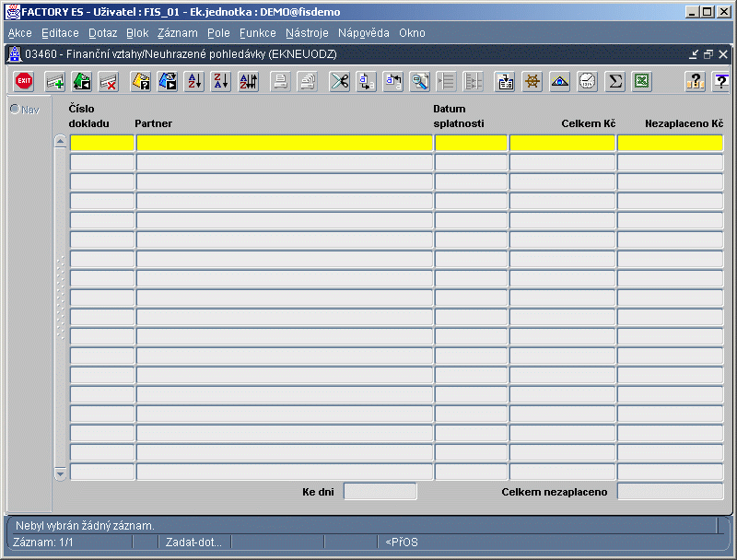Click the Nezaplaceno Kč column header
The width and height of the screenshot is (737, 560).
click(684, 123)
